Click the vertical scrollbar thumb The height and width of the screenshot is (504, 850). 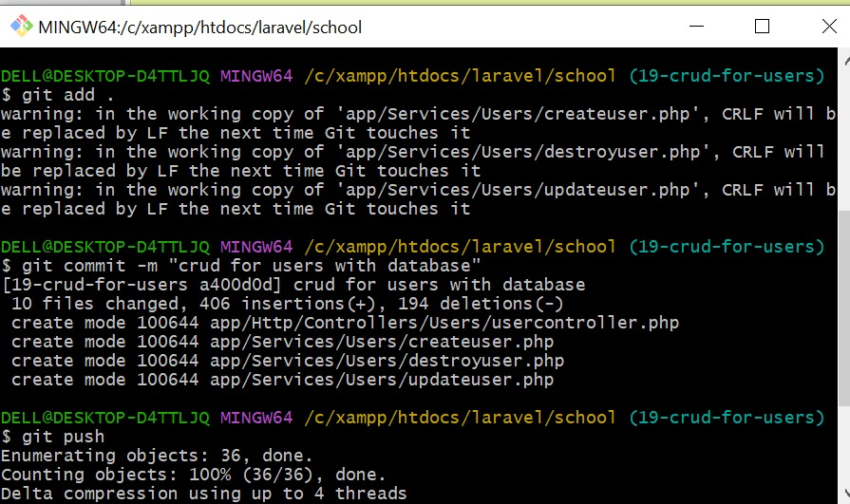[844, 308]
